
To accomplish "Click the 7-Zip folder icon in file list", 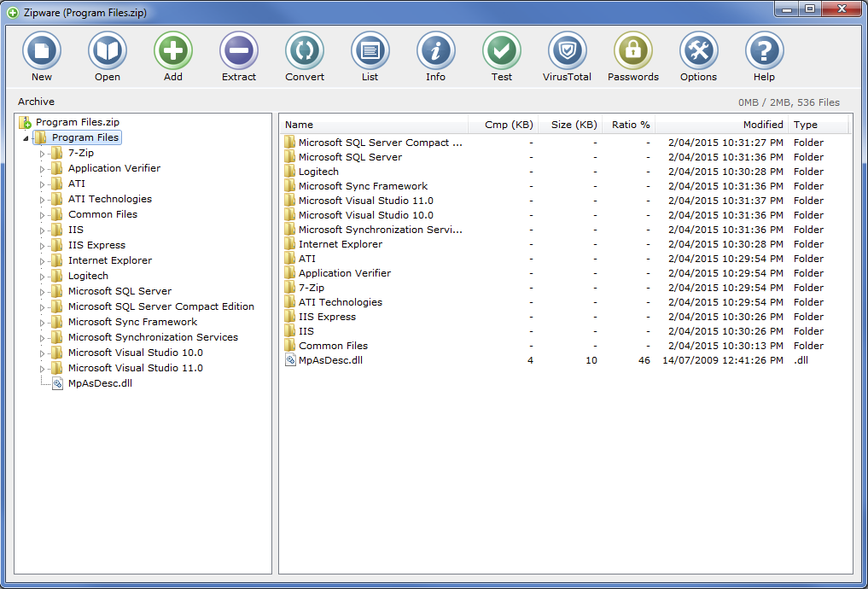I will 290,288.
